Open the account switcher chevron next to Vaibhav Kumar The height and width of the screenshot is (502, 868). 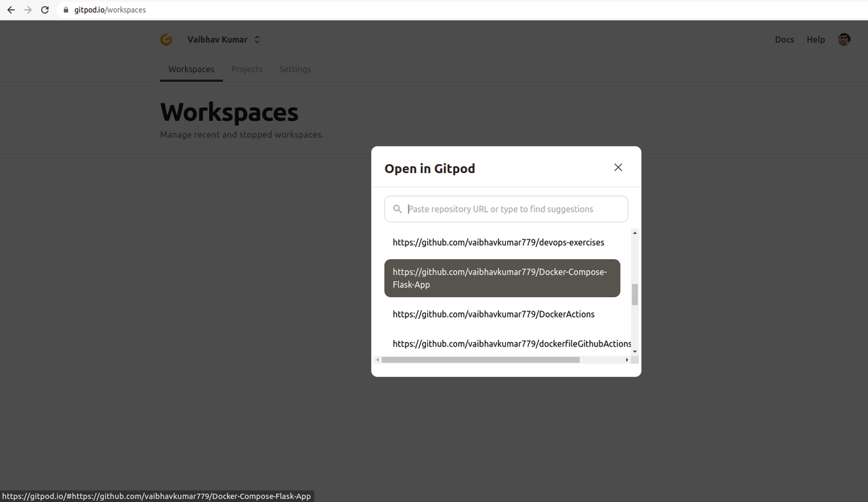point(256,39)
